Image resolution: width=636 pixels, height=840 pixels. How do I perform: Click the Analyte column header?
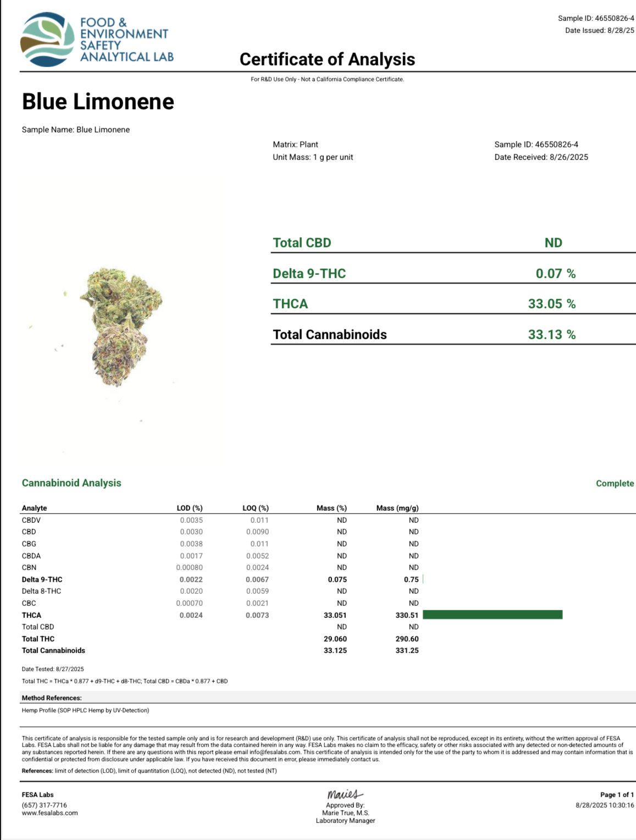click(34, 508)
